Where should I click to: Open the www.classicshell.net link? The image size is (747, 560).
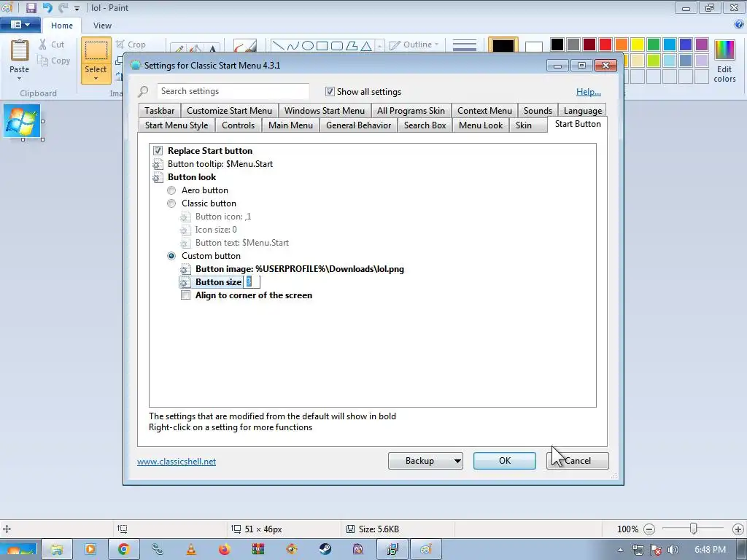[x=177, y=462]
